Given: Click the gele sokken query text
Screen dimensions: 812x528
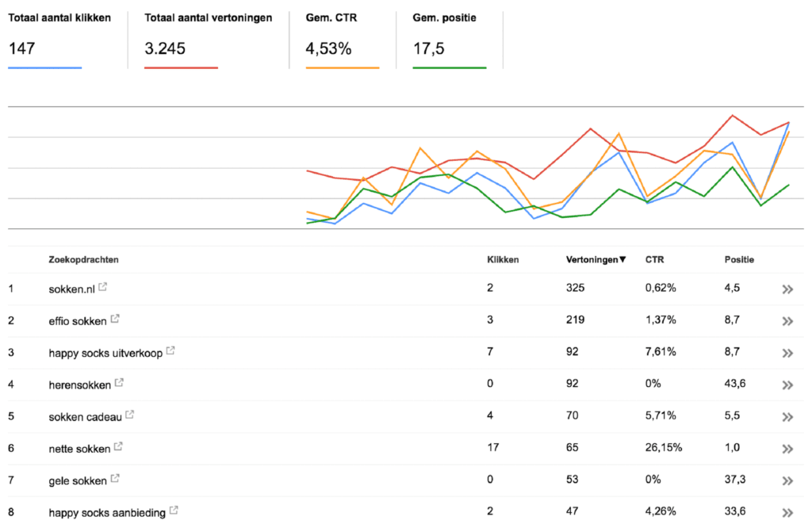Looking at the screenshot, I should pyautogui.click(x=78, y=480).
